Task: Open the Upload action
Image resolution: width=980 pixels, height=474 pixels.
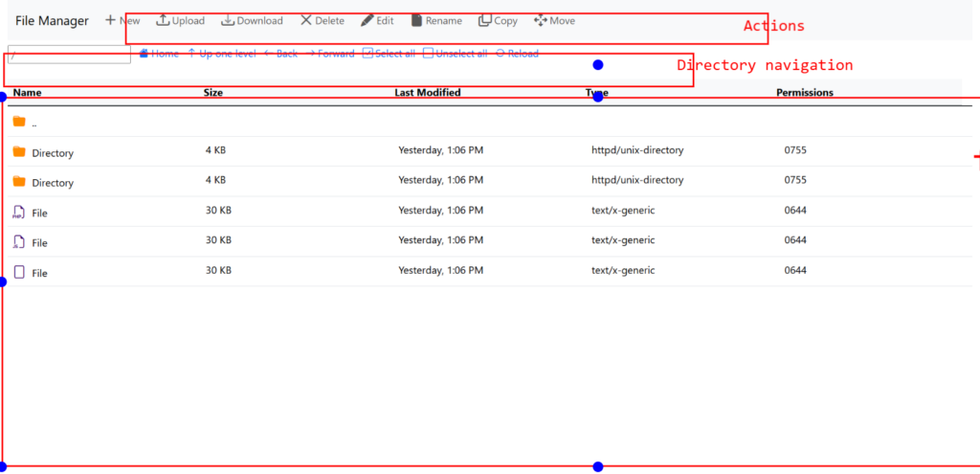Action: [180, 21]
